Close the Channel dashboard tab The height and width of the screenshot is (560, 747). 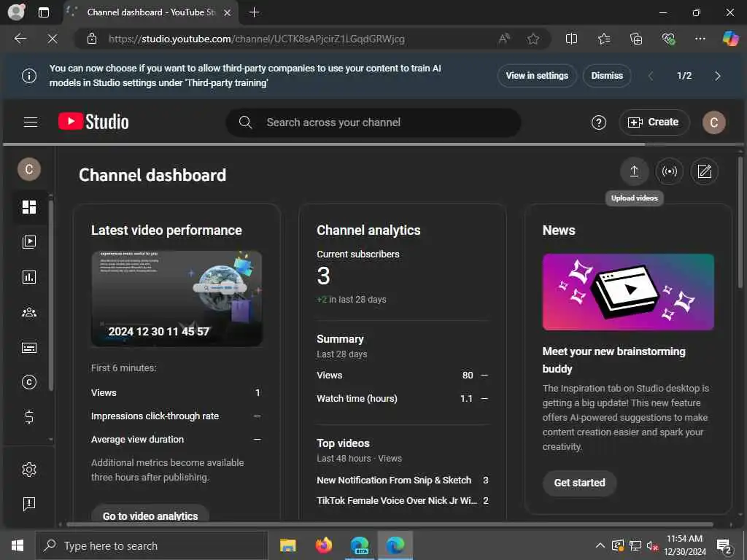228,13
